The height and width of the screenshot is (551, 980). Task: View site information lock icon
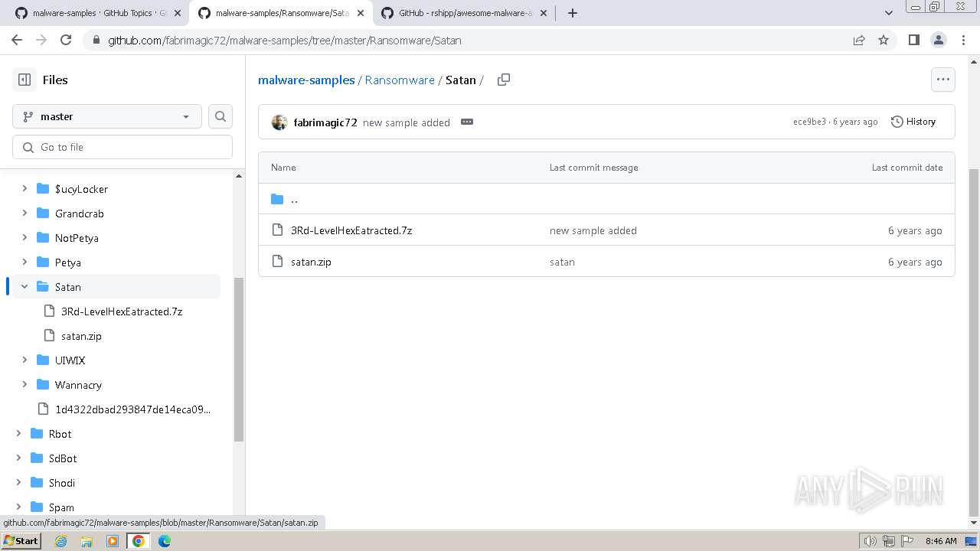coord(96,41)
